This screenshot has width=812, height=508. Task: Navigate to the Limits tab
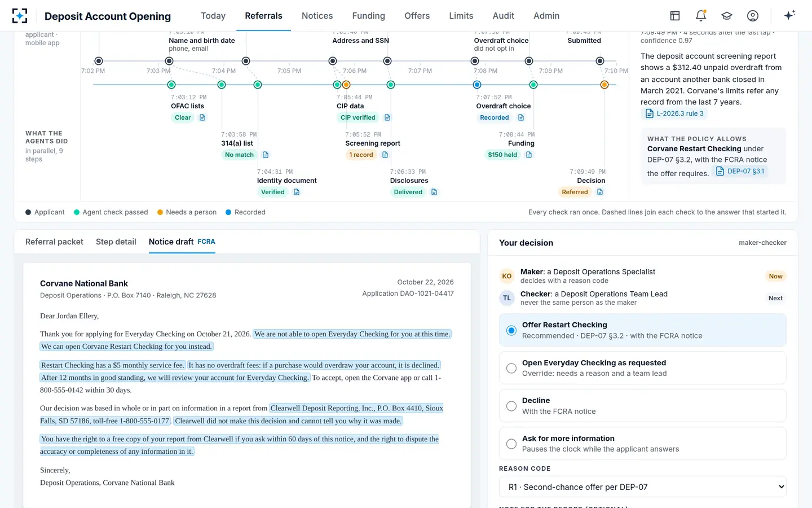[461, 16]
